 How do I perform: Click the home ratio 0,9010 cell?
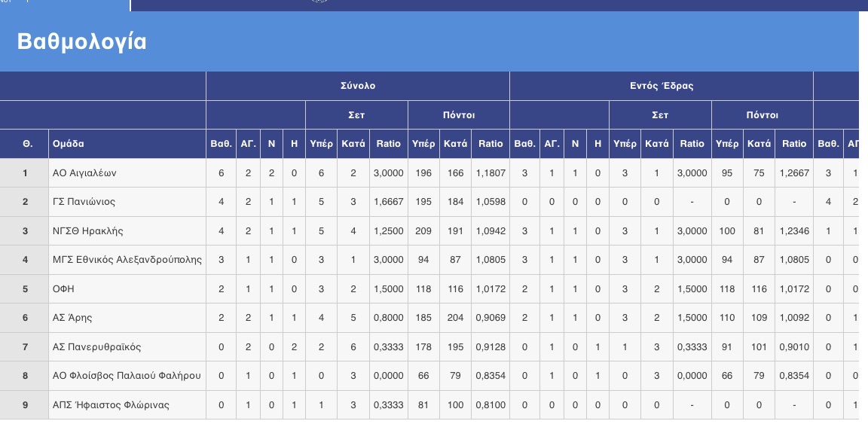pyautogui.click(x=794, y=347)
